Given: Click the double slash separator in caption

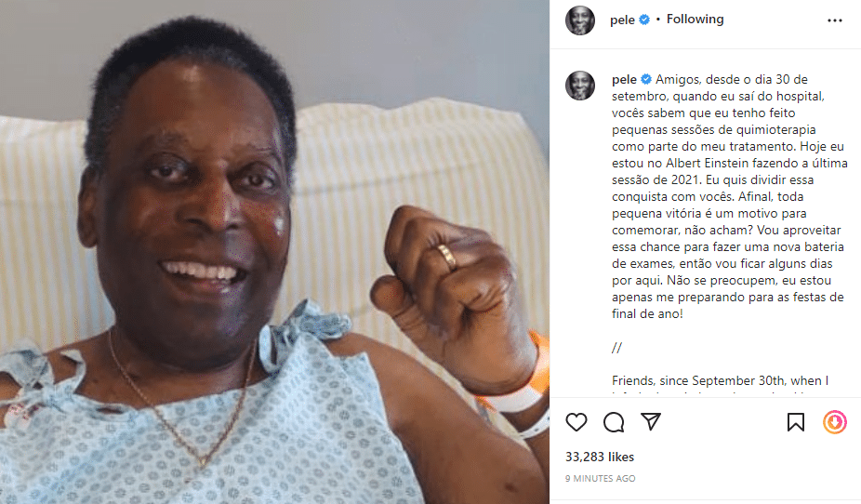Looking at the screenshot, I should coord(616,348).
